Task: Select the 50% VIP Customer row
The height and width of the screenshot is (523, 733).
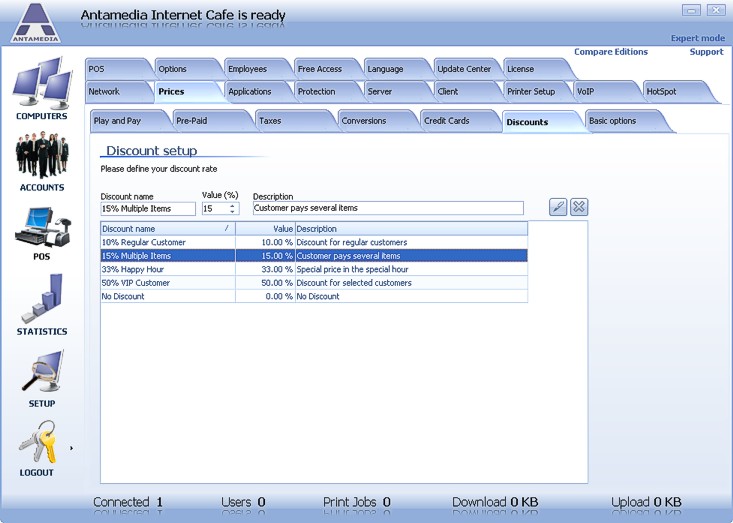Action: coord(314,283)
